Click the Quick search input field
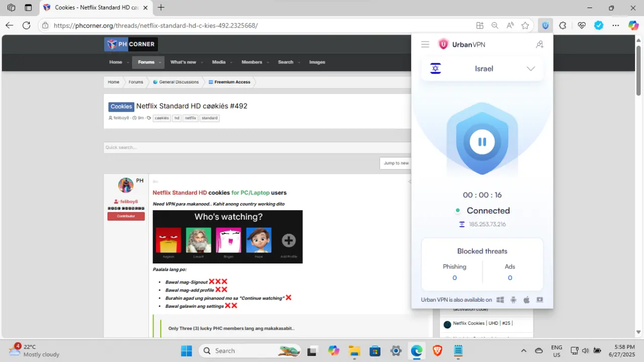Image resolution: width=644 pixels, height=362 pixels. [x=257, y=147]
